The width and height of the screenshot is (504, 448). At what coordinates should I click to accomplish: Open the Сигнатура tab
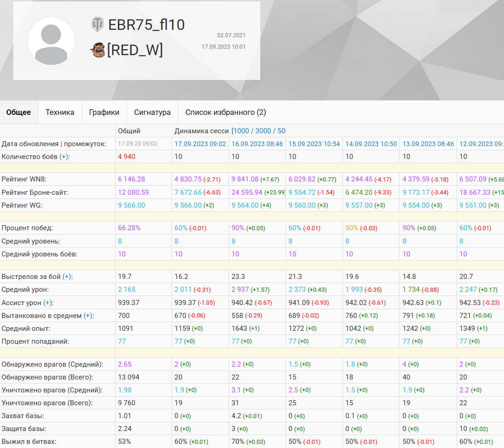pyautogui.click(x=152, y=112)
